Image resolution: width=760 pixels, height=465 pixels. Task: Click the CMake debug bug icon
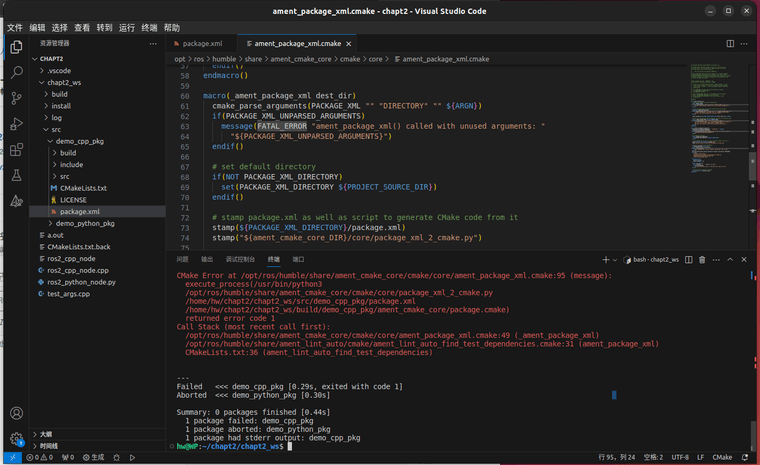coord(116,457)
